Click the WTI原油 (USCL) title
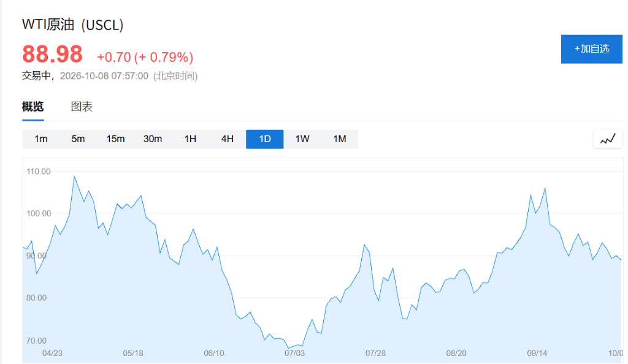This screenshot has height=364, width=628. point(72,25)
